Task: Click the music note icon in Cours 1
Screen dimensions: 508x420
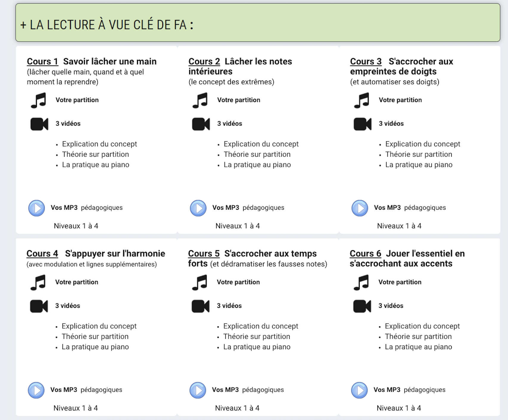Action: click(39, 100)
